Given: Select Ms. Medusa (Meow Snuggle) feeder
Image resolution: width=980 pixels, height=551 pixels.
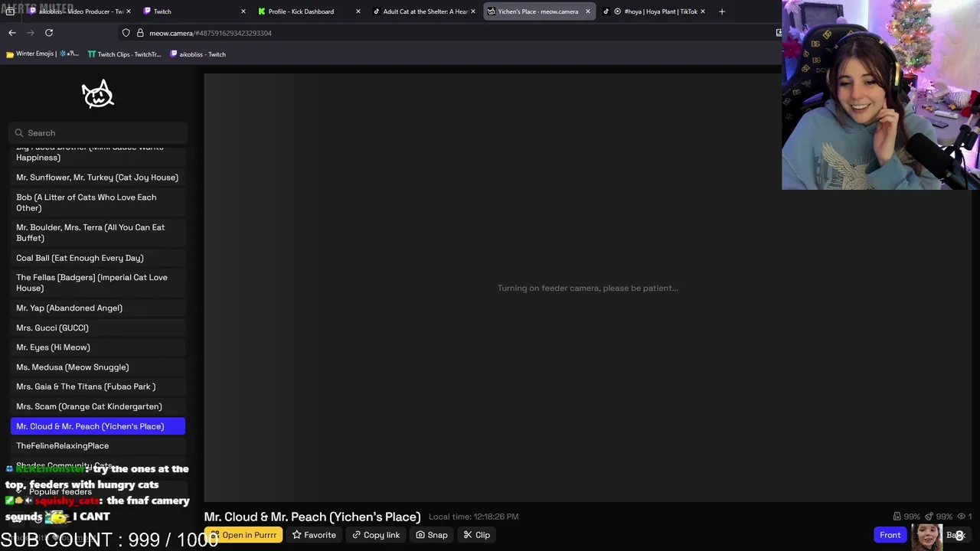Looking at the screenshot, I should point(98,367).
